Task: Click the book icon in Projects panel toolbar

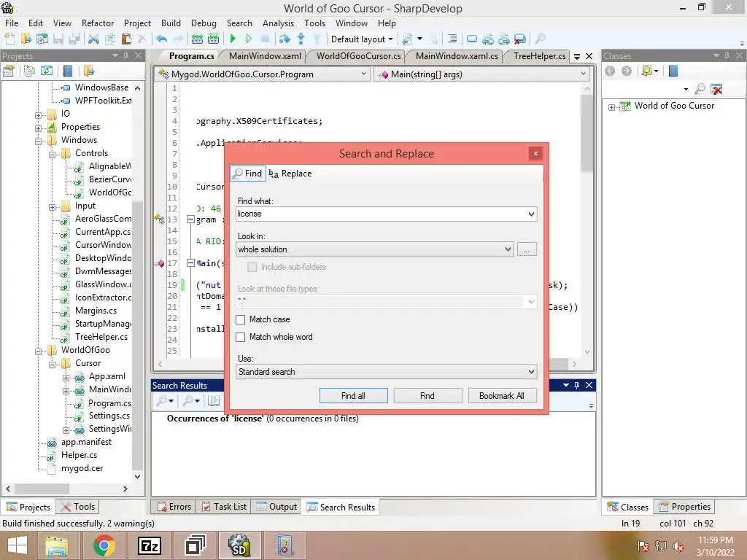Action: coord(68,71)
